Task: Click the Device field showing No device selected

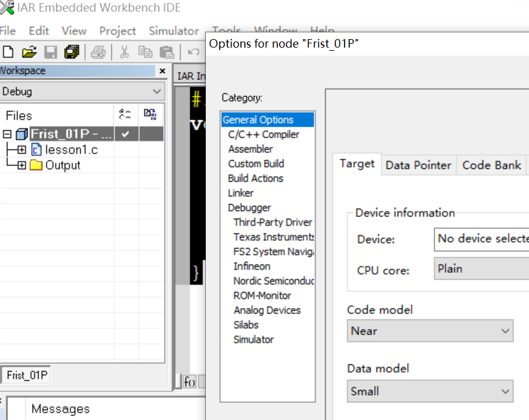Action: 481,239
